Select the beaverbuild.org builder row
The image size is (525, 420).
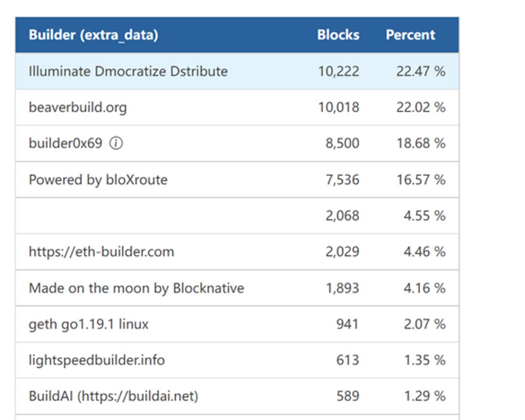(x=78, y=107)
